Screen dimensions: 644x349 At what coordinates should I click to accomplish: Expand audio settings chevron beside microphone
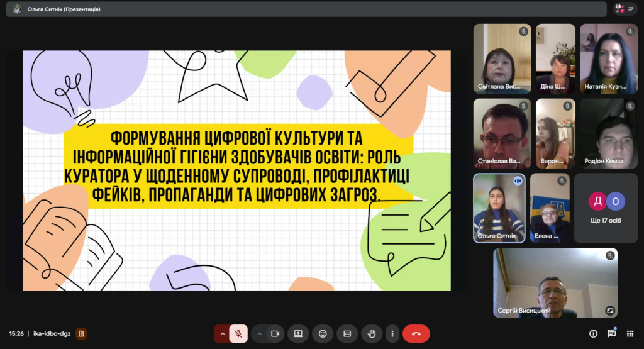pyautogui.click(x=221, y=333)
